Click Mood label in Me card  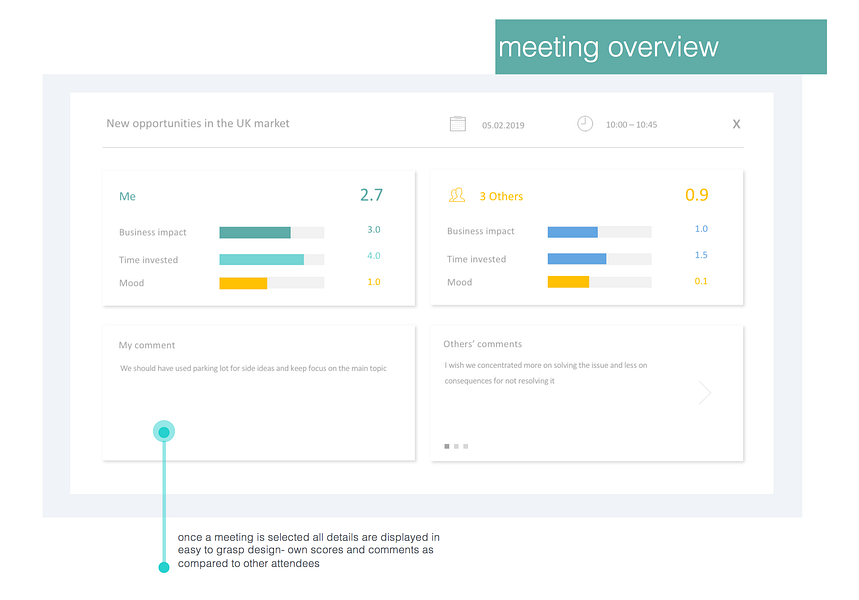(131, 283)
